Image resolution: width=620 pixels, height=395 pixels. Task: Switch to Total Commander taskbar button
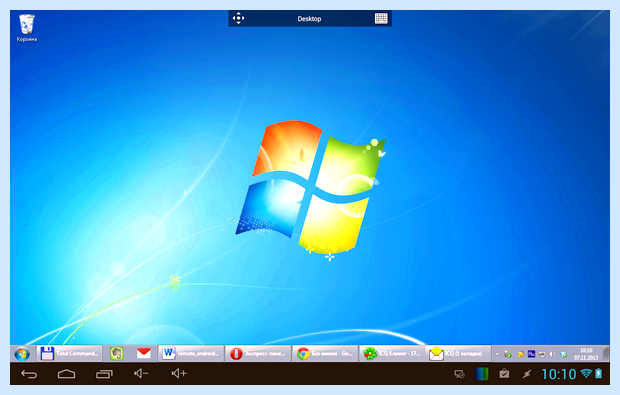point(70,353)
